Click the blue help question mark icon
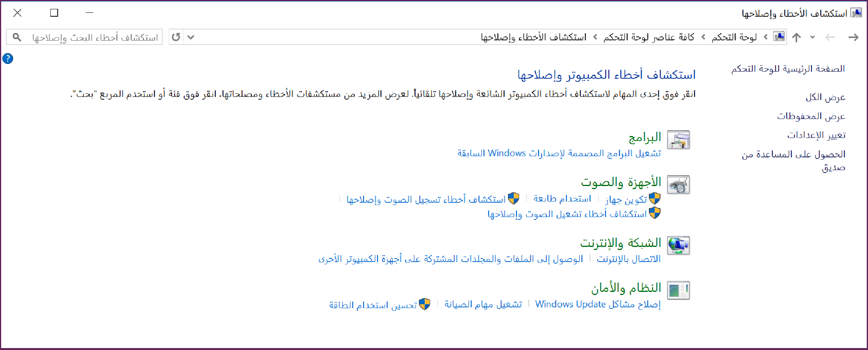This screenshot has width=868, height=350. pos(8,59)
